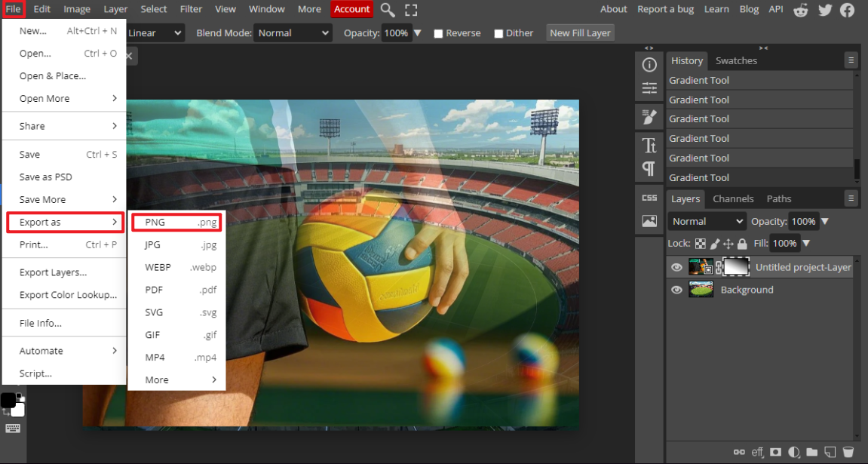The height and width of the screenshot is (464, 868).
Task: Click the red Account button
Action: pyautogui.click(x=351, y=9)
